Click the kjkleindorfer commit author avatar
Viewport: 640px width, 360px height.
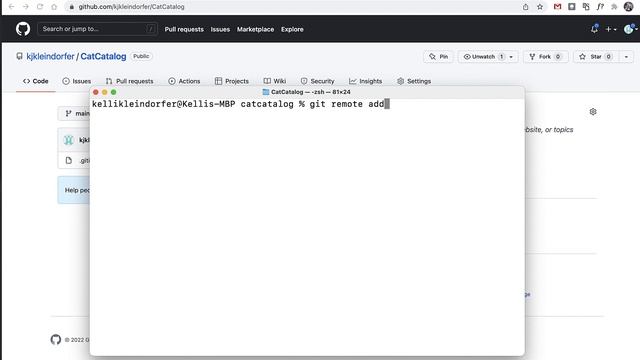coord(69,140)
